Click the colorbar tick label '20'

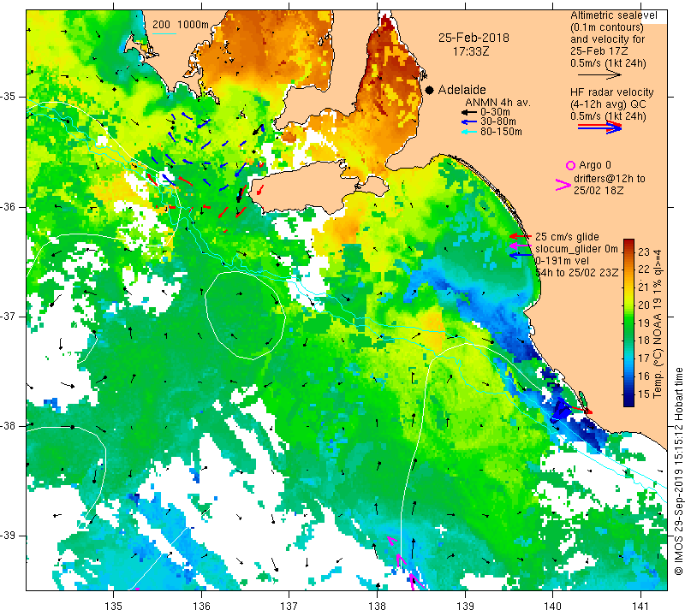pos(644,305)
